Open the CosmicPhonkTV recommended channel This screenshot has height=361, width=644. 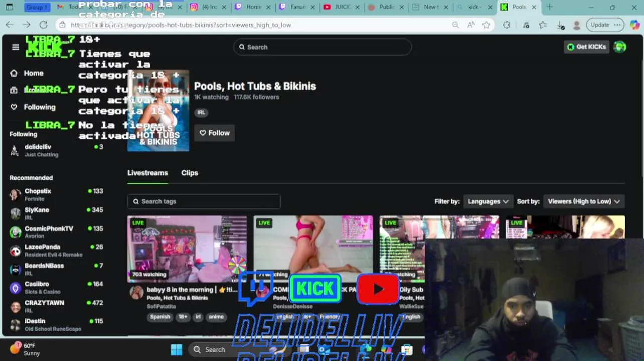tap(56, 232)
